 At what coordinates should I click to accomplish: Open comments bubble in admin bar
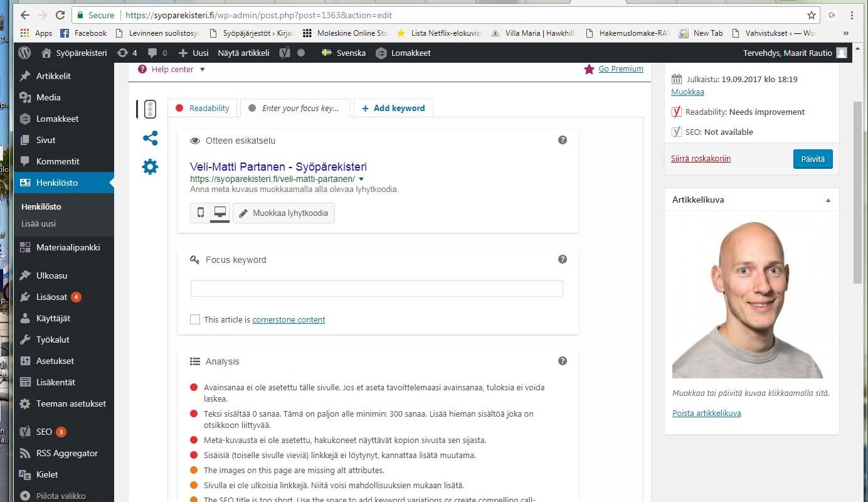pyautogui.click(x=157, y=53)
